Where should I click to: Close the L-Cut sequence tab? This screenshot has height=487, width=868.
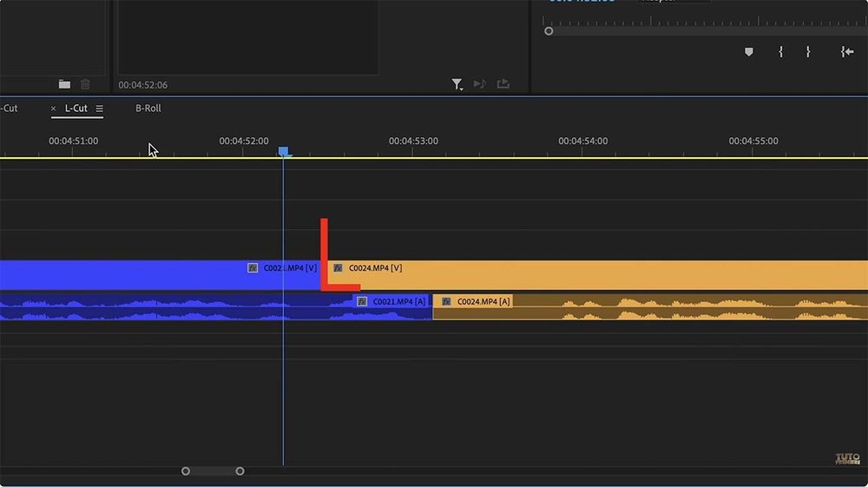click(x=53, y=109)
